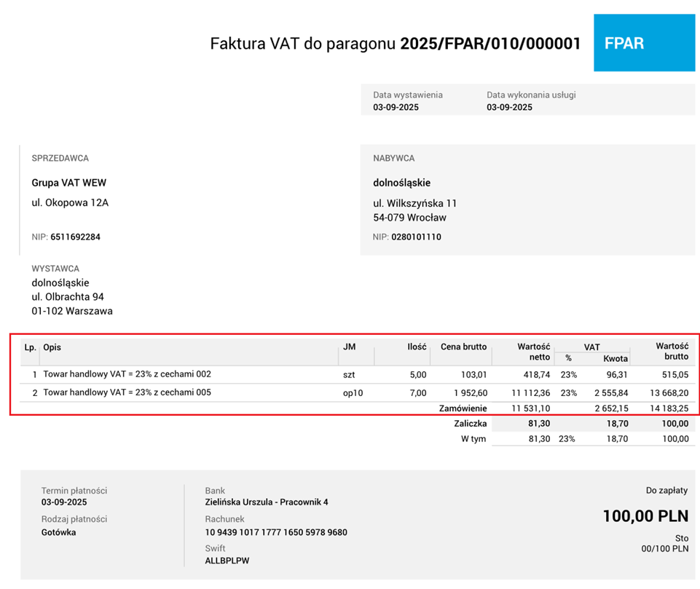Screen dimensions: 700x589
Task: Click quantity 7,00 in second row
Action: click(418, 393)
